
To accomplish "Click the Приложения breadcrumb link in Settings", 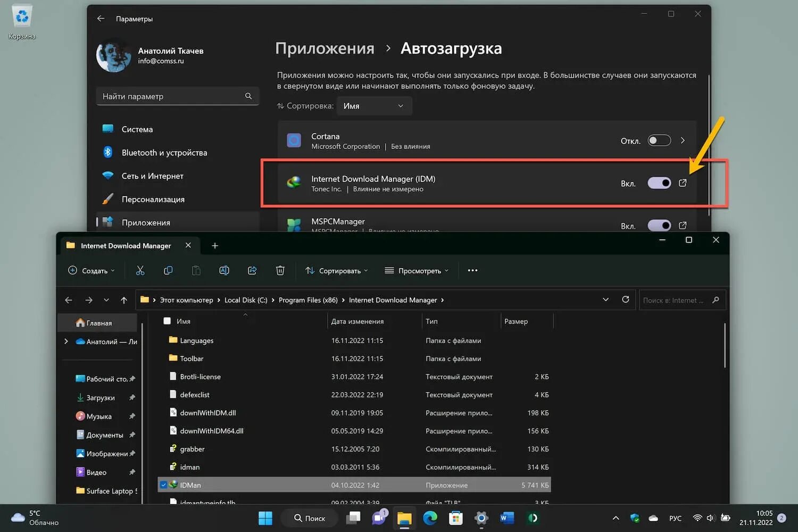I will tap(325, 48).
